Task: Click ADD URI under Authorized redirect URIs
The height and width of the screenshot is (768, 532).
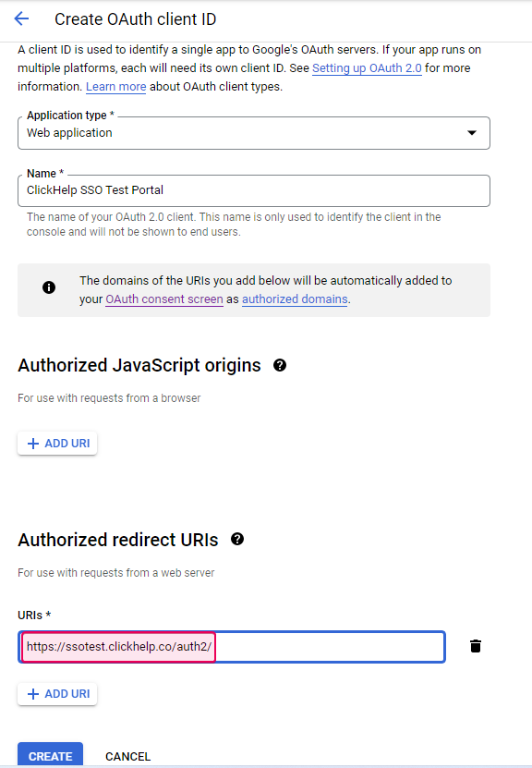Action: [x=56, y=693]
